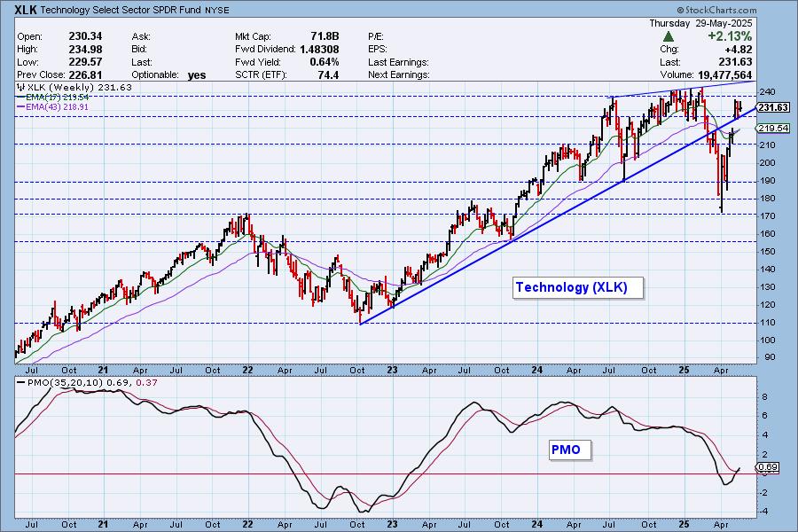Click the black PMO(35,20,10) legend line swatch
Image resolution: width=798 pixels, height=532 pixels.
point(21,383)
